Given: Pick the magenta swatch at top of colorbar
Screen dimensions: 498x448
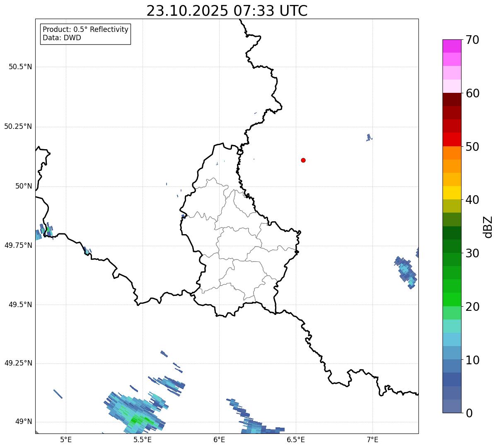Looking at the screenshot, I should point(452,46).
